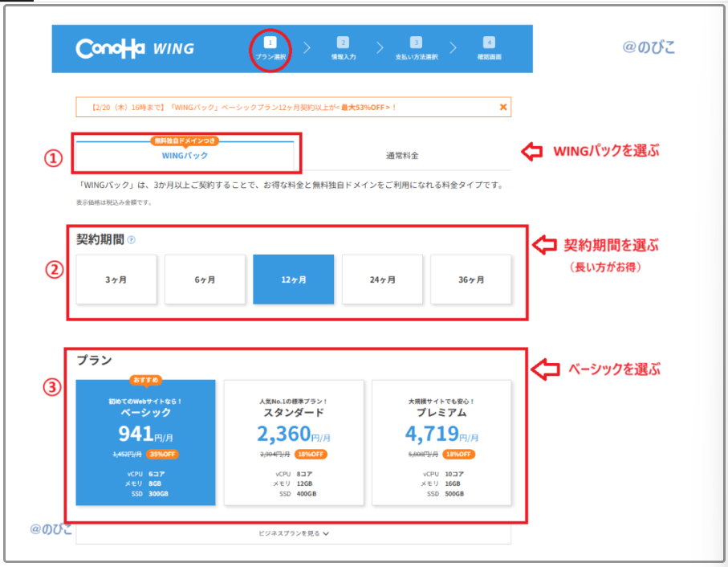Go to step 4 確認画面
The width and height of the screenshot is (728, 567).
point(489,49)
